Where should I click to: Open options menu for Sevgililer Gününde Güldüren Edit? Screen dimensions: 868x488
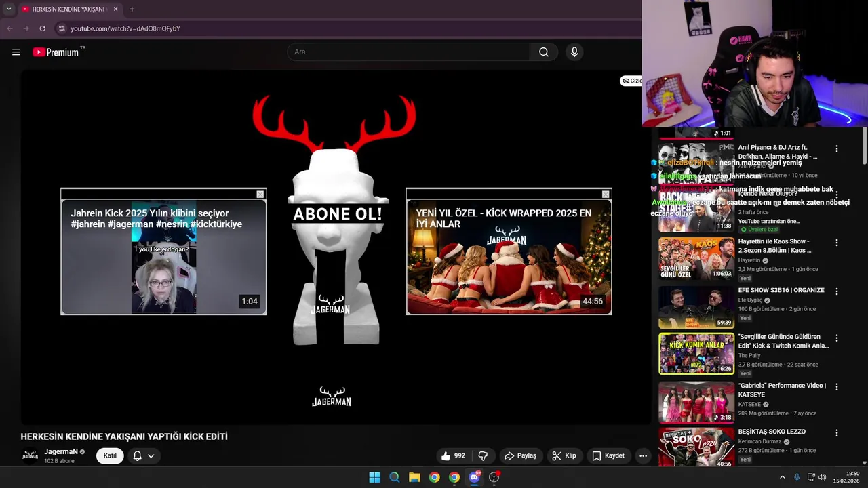836,338
